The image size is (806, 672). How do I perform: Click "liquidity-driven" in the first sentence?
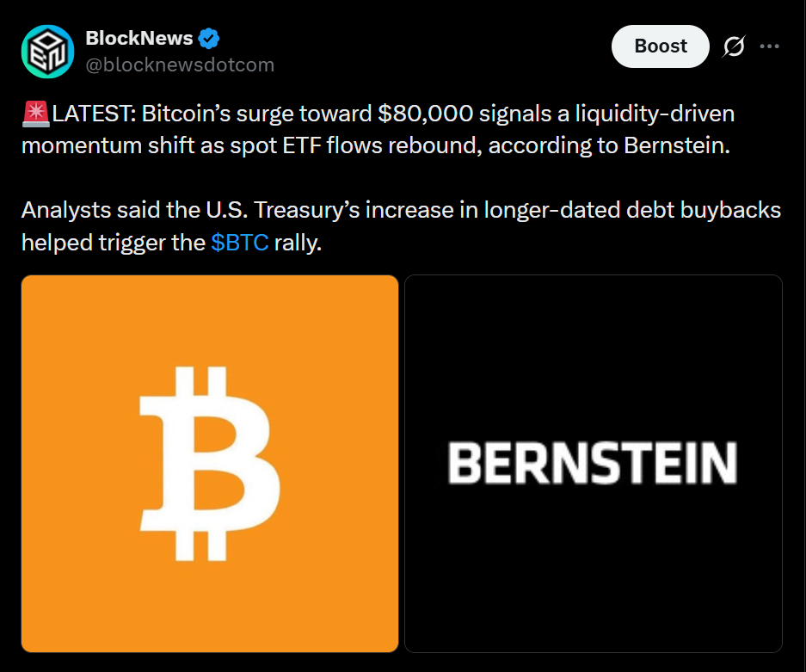click(x=655, y=114)
